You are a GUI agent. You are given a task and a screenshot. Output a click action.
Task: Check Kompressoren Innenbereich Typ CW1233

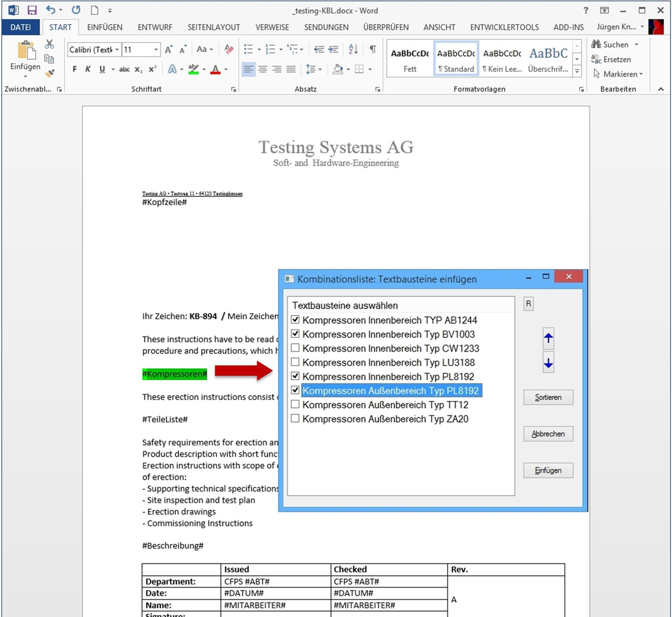295,347
